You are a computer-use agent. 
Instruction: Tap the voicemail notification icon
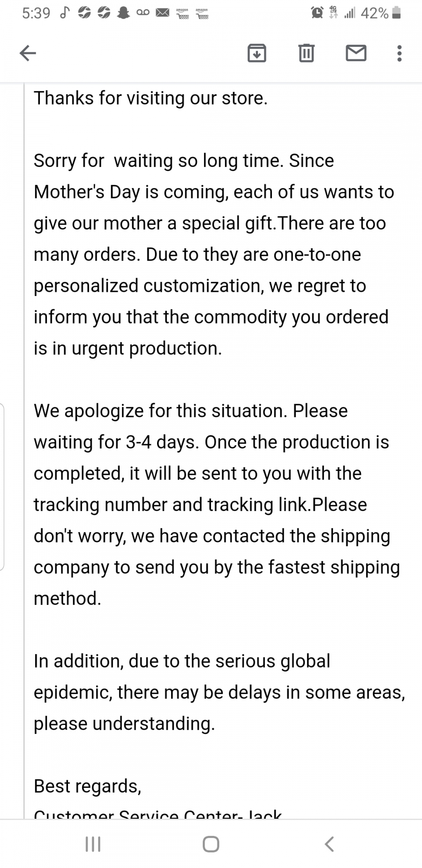pos(143,13)
